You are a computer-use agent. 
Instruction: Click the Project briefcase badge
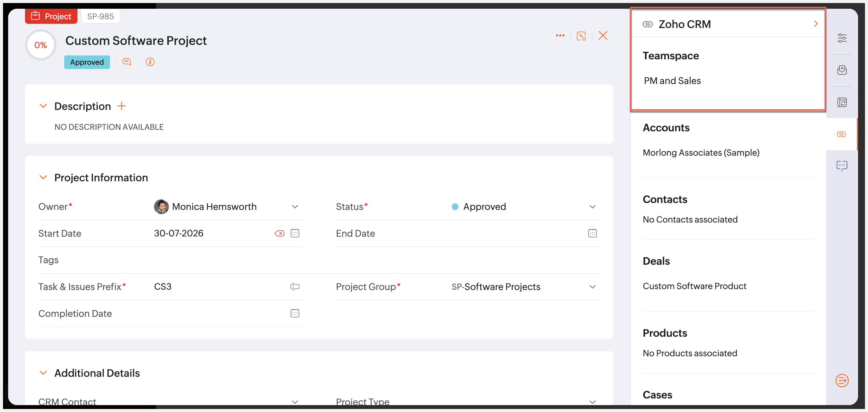pyautogui.click(x=51, y=16)
